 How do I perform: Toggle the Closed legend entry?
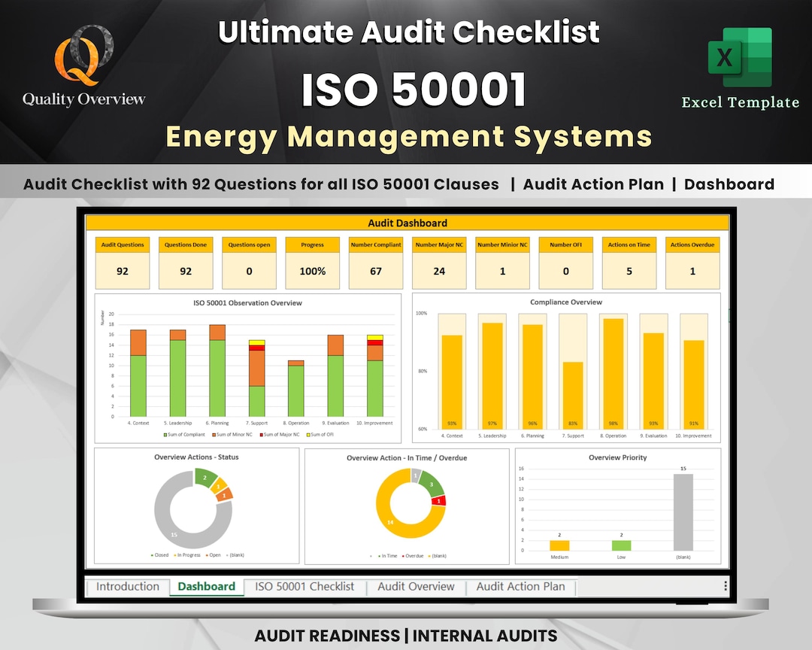(x=159, y=556)
